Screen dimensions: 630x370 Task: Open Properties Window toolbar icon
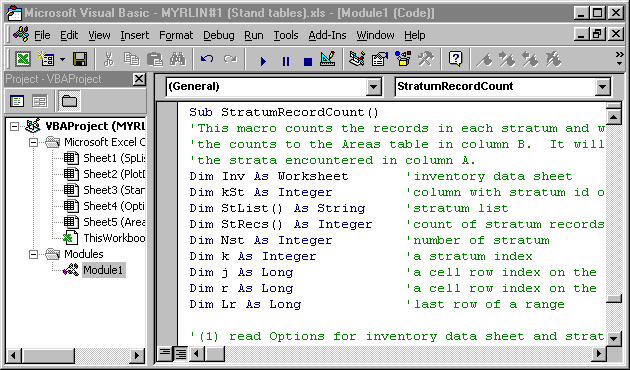coord(379,60)
